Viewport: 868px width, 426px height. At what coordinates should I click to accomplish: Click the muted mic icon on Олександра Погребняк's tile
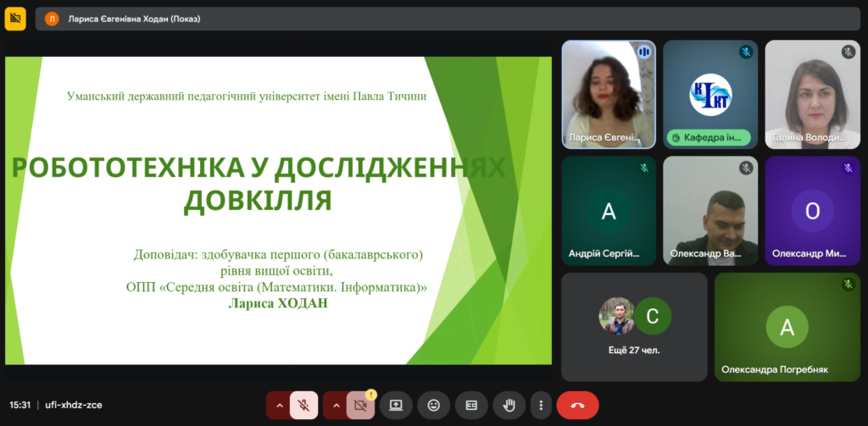pos(847,285)
